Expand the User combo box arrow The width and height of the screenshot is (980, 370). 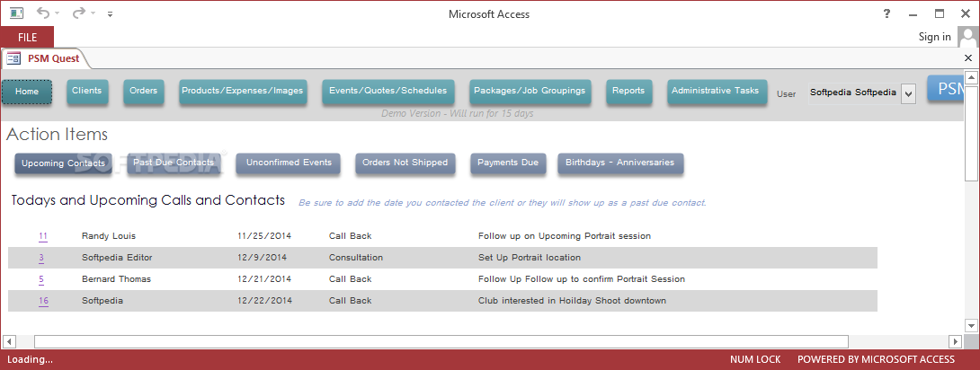pos(908,94)
